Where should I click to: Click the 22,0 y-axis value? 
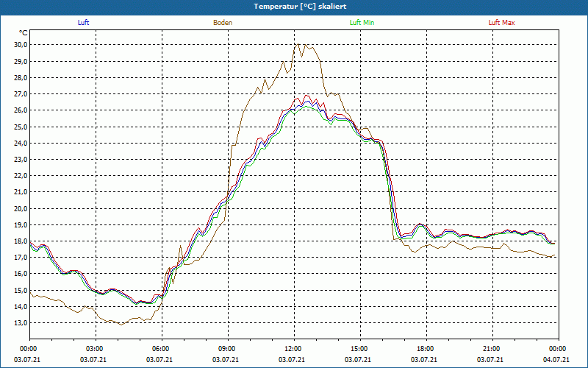[x=21, y=176]
